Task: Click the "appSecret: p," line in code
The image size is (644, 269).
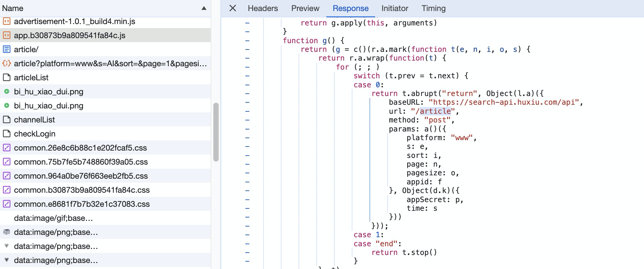Action: tap(435, 200)
